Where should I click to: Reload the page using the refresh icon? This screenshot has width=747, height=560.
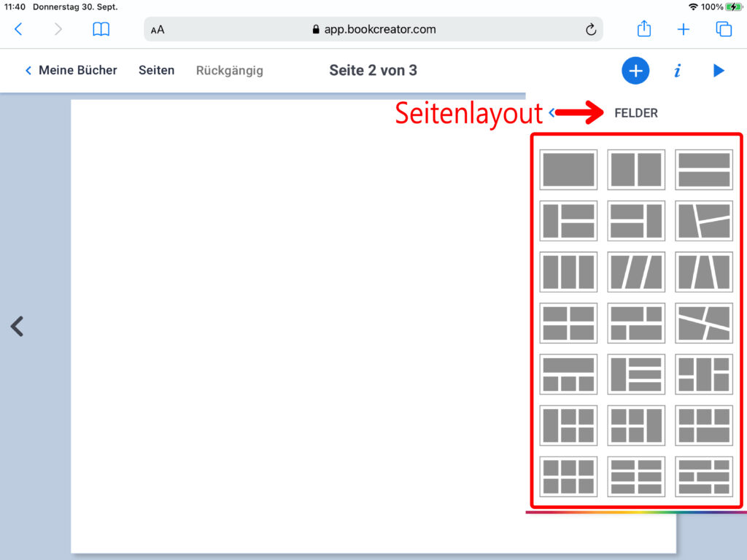[591, 30]
